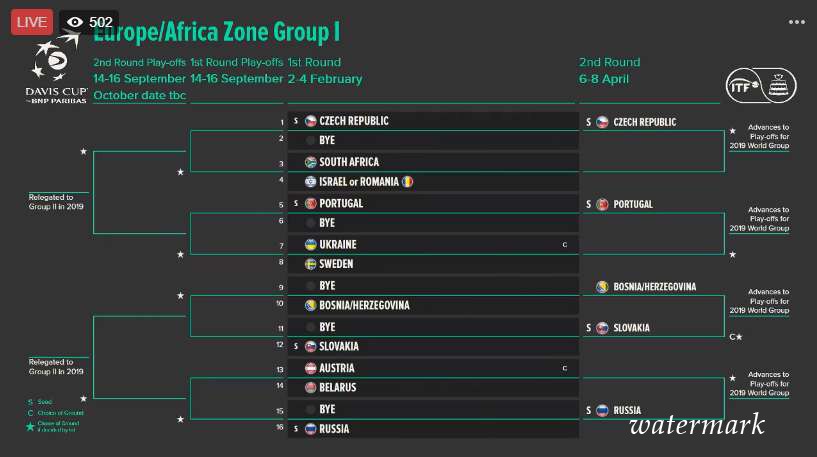This screenshot has width=817, height=457.
Task: Click the upper 'Relegated to Group II in 2019' label
Action: point(56,202)
